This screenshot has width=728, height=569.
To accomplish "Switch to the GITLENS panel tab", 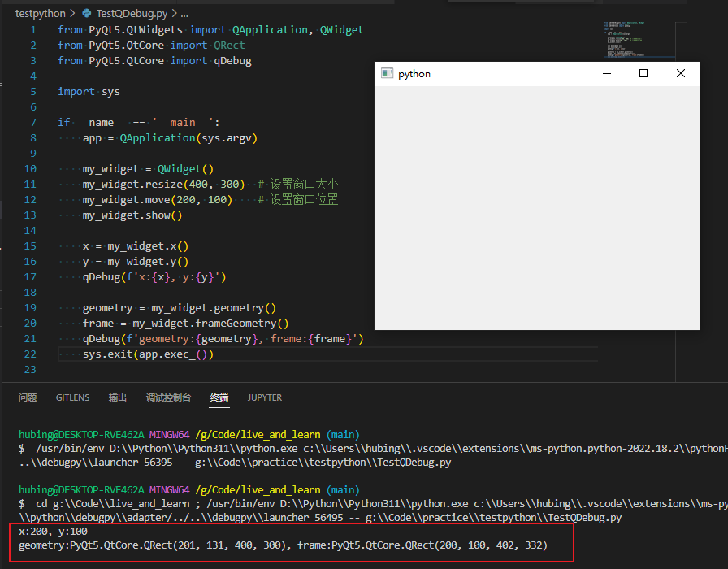I will pyautogui.click(x=73, y=397).
